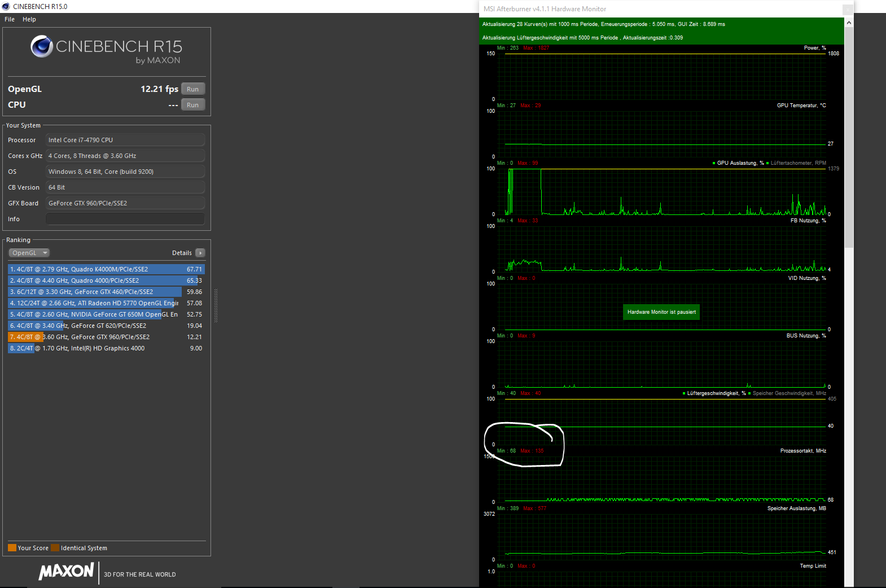Viewport: 886px width, 588px height.
Task: Click the Info input field
Action: [125, 219]
